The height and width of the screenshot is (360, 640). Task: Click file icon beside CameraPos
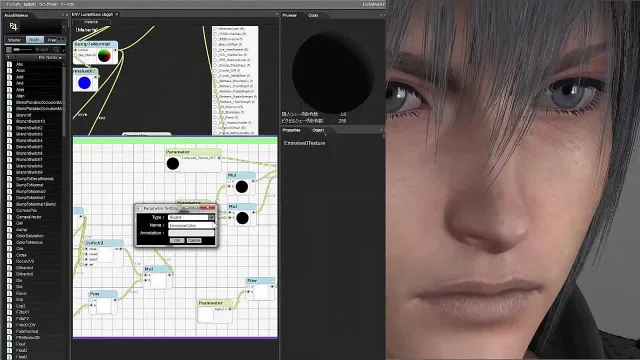tap(9, 211)
